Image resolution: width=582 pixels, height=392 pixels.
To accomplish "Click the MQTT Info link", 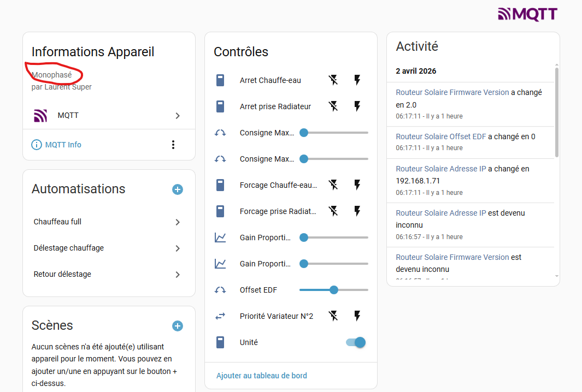I will tap(63, 145).
